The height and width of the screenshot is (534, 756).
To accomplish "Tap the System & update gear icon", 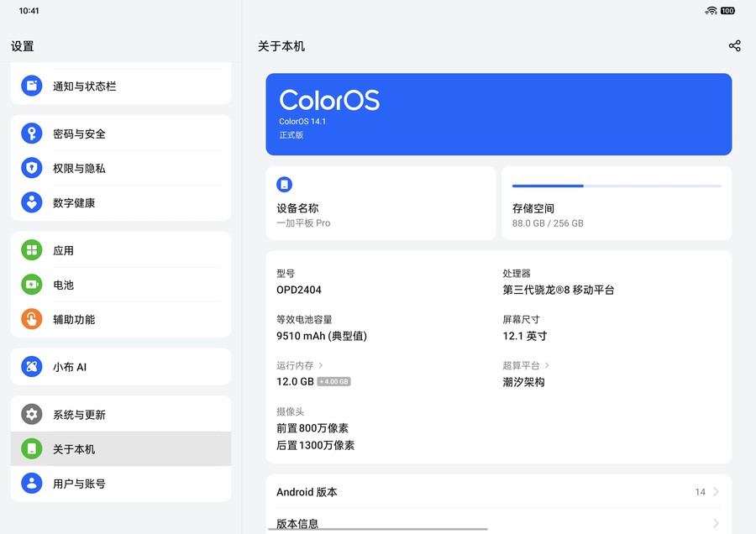I will point(31,415).
